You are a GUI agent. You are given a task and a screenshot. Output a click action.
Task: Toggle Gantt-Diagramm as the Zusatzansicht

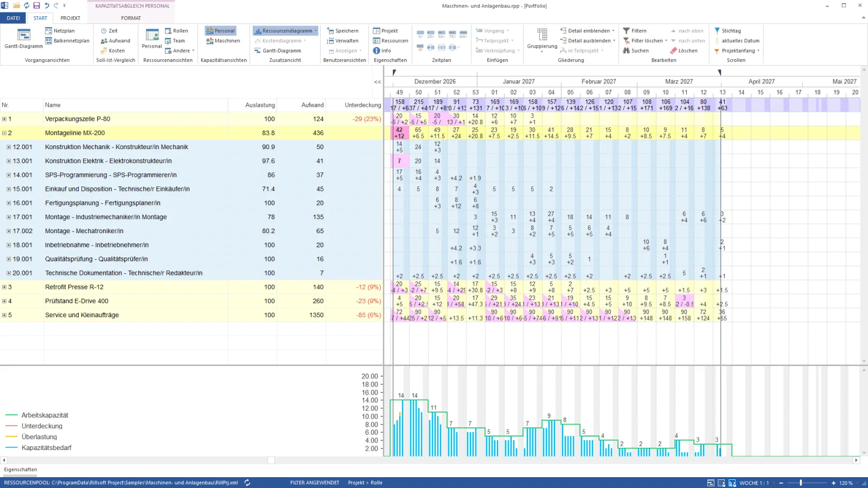tap(277, 50)
